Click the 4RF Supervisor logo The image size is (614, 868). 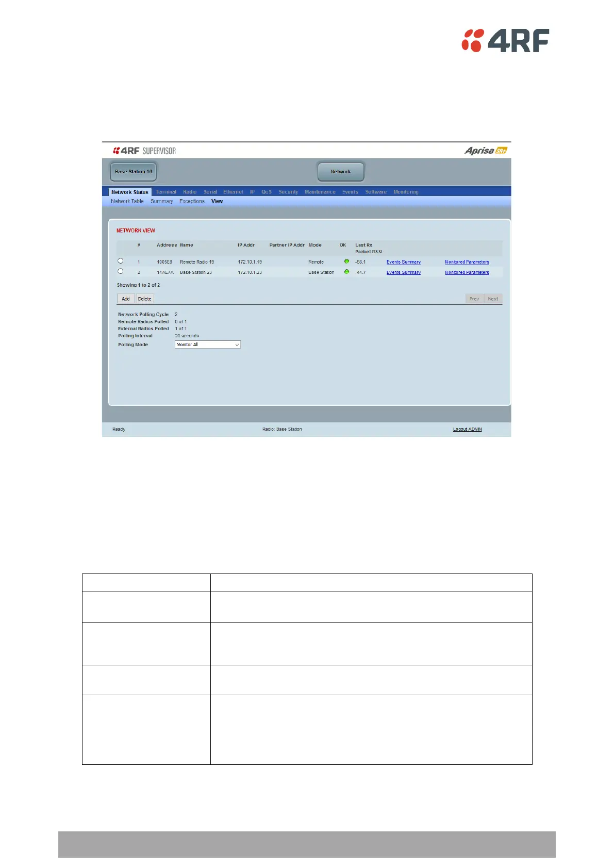point(144,151)
